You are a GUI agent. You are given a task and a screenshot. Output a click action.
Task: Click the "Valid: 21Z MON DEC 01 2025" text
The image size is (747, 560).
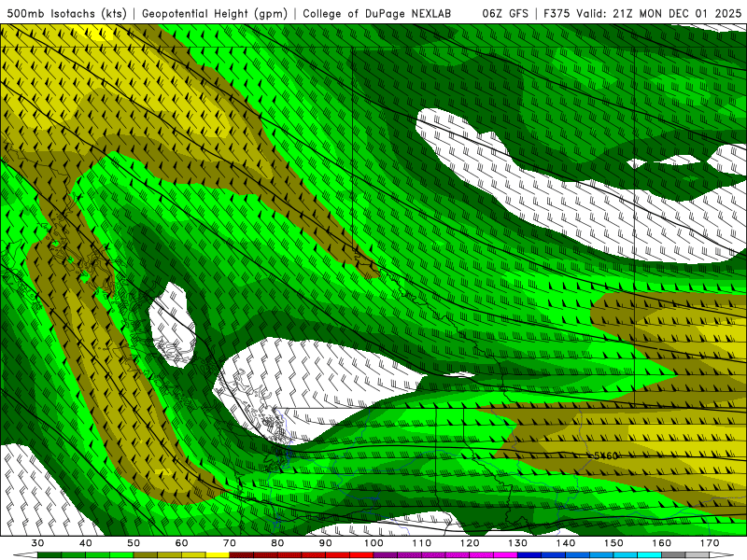point(658,13)
